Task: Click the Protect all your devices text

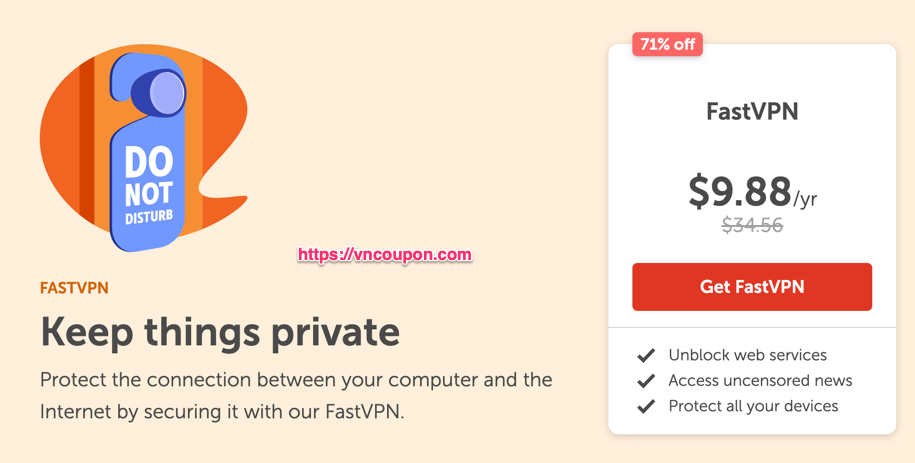Action: pos(753,406)
